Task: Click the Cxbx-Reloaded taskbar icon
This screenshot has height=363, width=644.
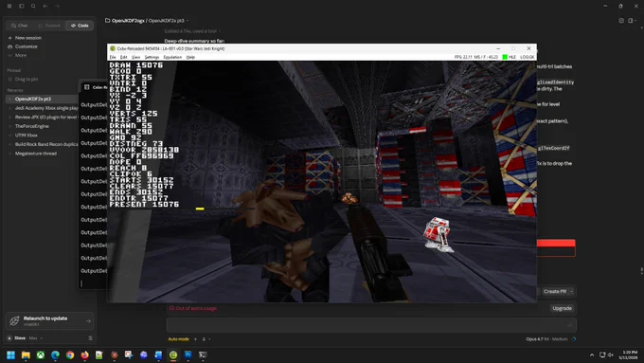Action: click(173, 355)
